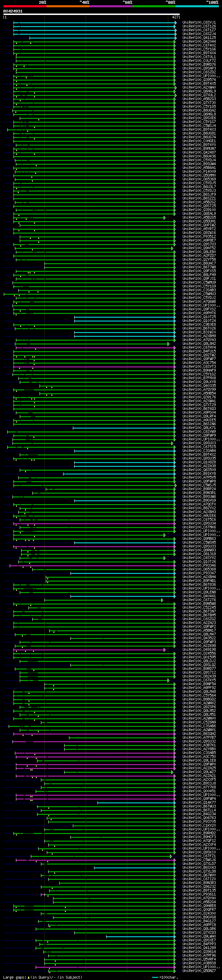The height and width of the screenshot is (980, 222).
Task: Click label UniRef100_Q9AT52
Action: click(x=199, y=249)
